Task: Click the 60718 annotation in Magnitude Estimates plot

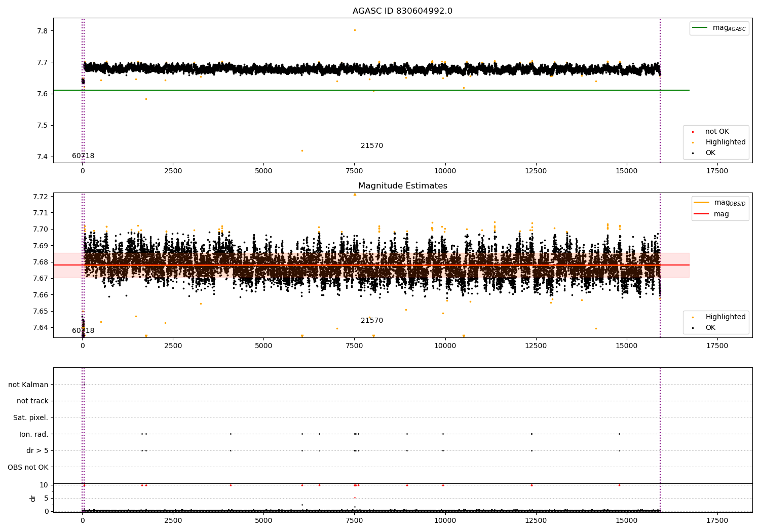Action: point(83,331)
